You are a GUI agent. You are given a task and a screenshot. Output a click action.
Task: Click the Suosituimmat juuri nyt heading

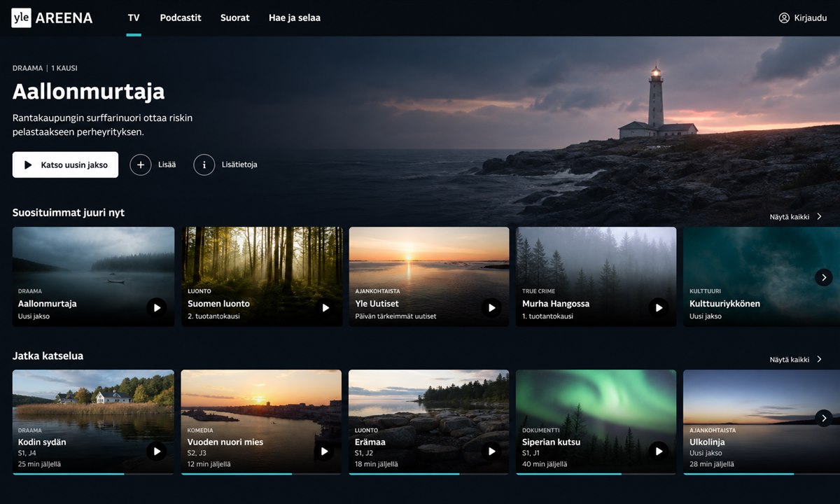coord(69,212)
